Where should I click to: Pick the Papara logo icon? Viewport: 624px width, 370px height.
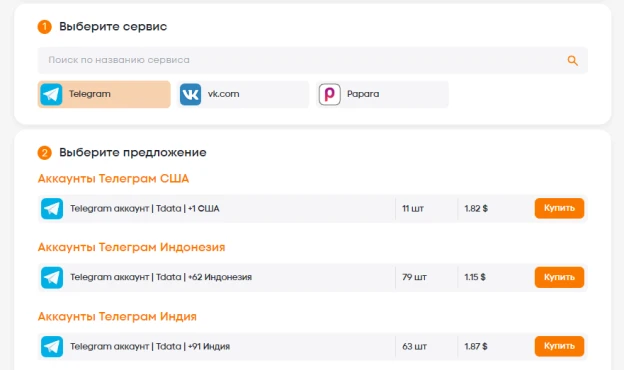point(330,94)
